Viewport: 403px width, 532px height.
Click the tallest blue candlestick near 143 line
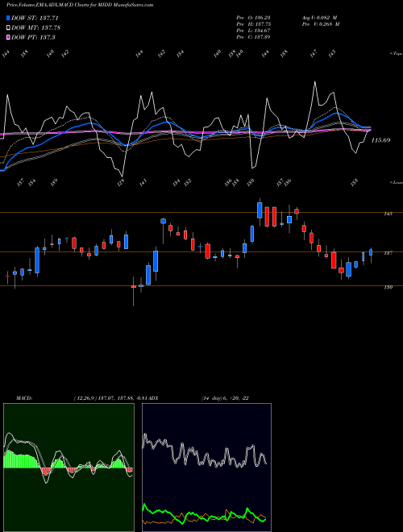click(260, 210)
